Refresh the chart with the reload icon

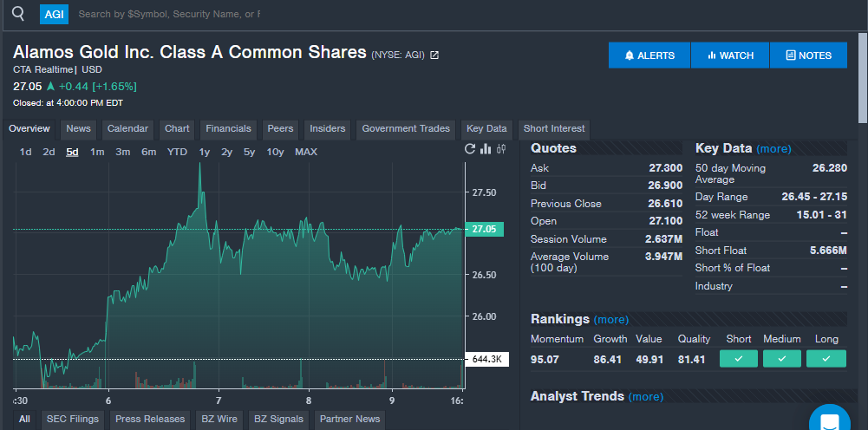pyautogui.click(x=470, y=149)
